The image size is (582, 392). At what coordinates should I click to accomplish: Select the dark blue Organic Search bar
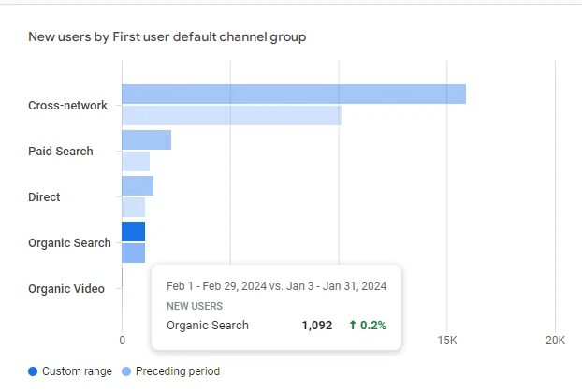click(133, 232)
